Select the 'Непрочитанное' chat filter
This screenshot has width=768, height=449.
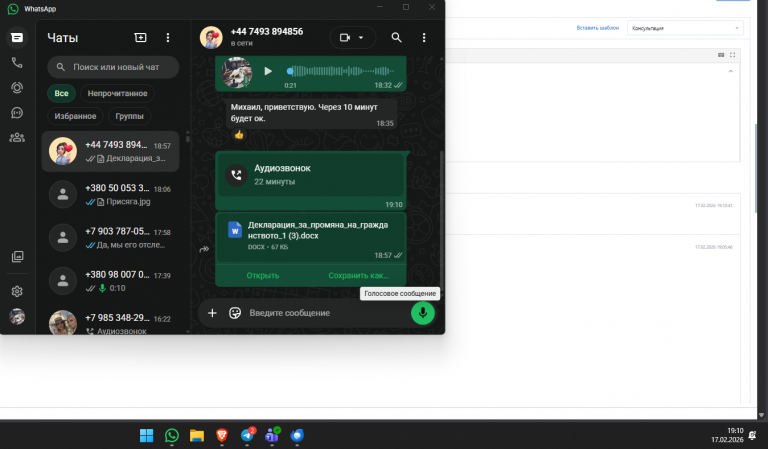pos(118,93)
